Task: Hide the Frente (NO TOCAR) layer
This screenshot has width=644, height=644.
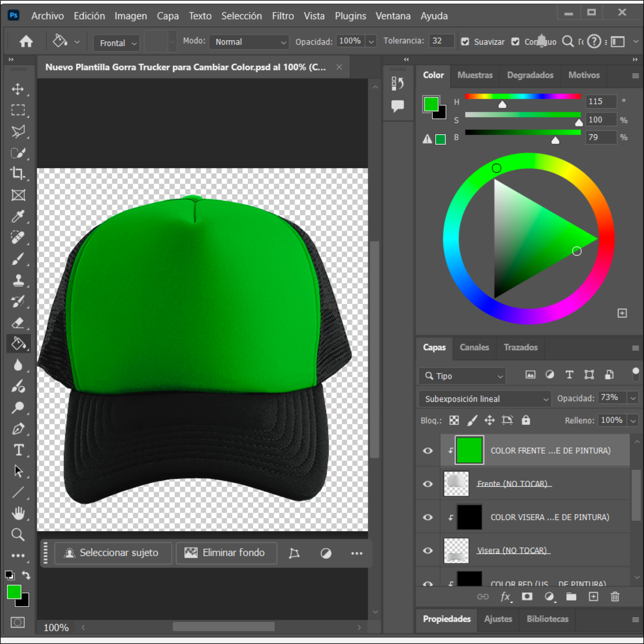Action: click(428, 484)
